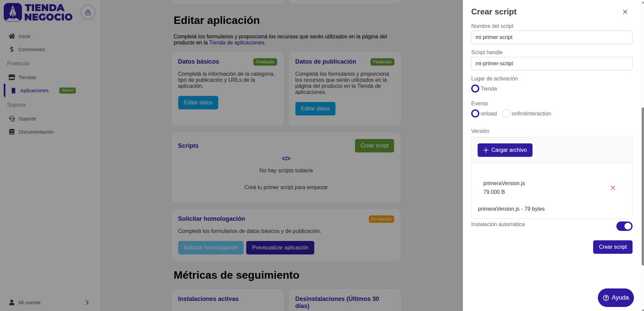Click the code brackets icon in Scripts

(286, 159)
